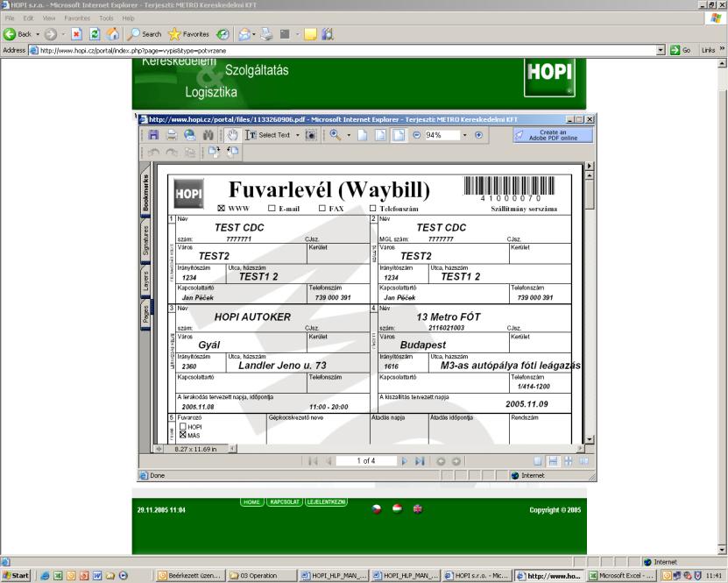Go to previous view in PDF
This screenshot has height=583, width=728.
441,461
